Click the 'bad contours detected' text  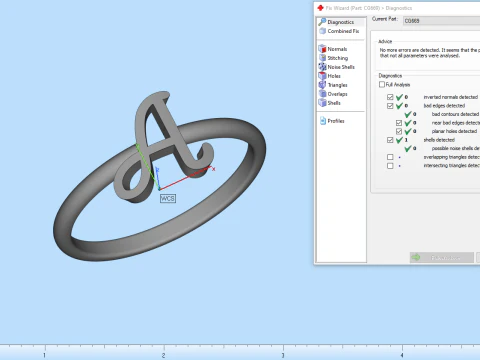pyautogui.click(x=455, y=114)
